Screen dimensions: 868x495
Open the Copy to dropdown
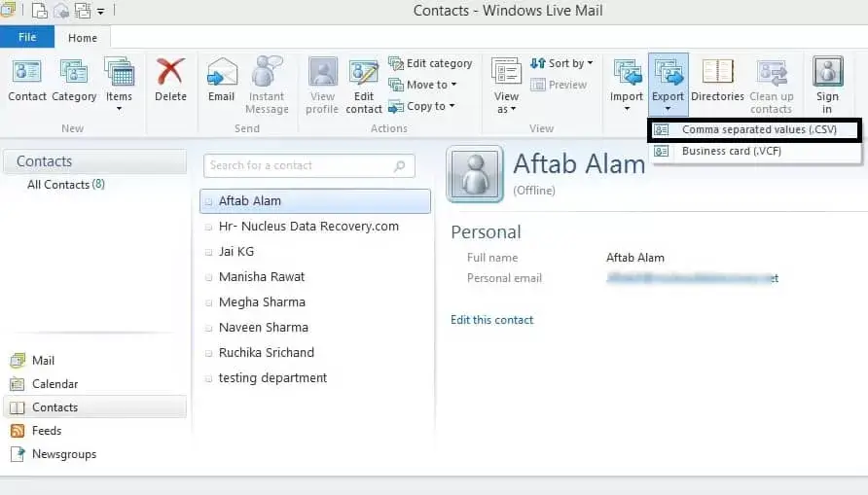point(421,106)
